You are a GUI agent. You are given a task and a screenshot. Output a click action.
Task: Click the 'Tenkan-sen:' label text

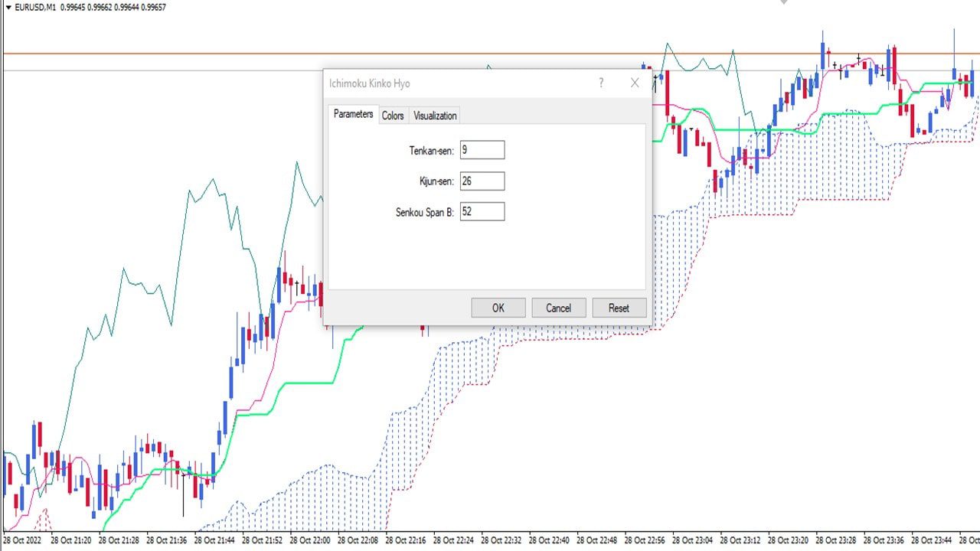pos(432,151)
